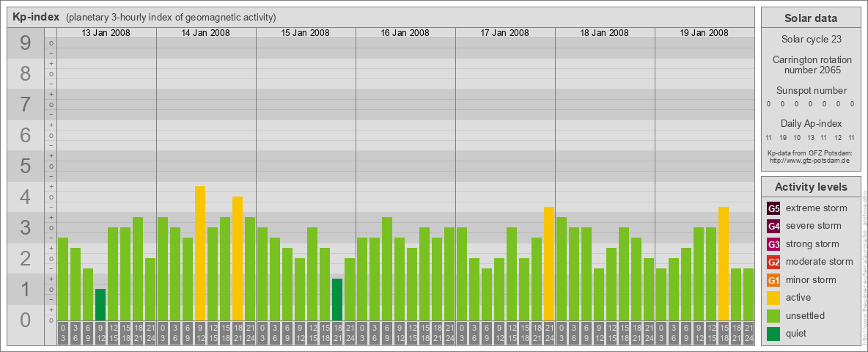Click Carrington rotation number 2065 text
Screen dimensions: 868x352
coord(812,65)
